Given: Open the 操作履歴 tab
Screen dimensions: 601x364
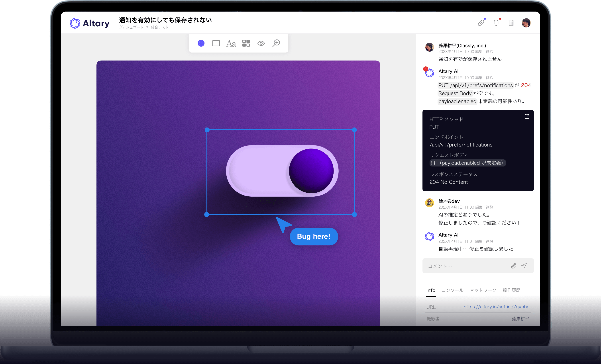Looking at the screenshot, I should pos(511,290).
